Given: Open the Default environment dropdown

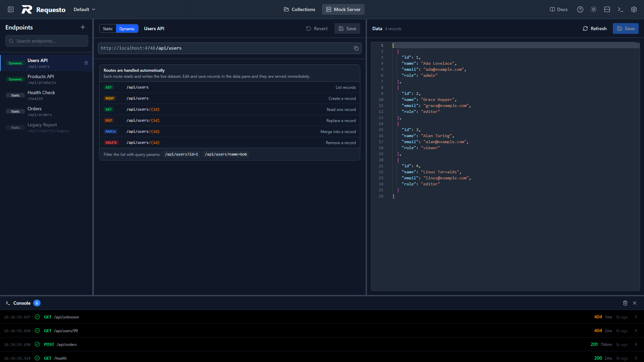Looking at the screenshot, I should 85,9.
